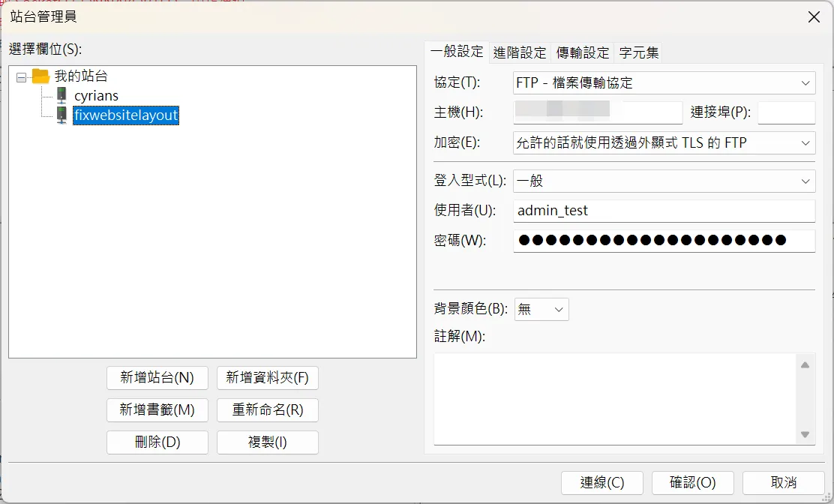Viewport: 834px width, 504px height.
Task: Click the 使用者 username input field
Action: point(664,211)
